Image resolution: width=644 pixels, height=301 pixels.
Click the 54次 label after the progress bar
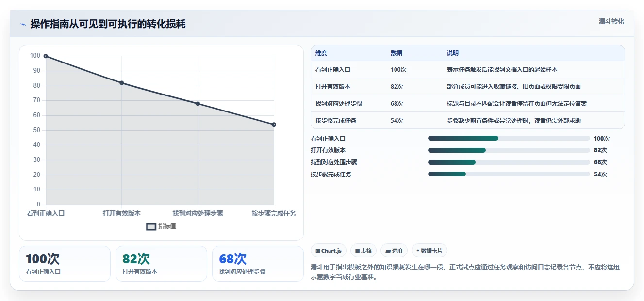pos(600,174)
